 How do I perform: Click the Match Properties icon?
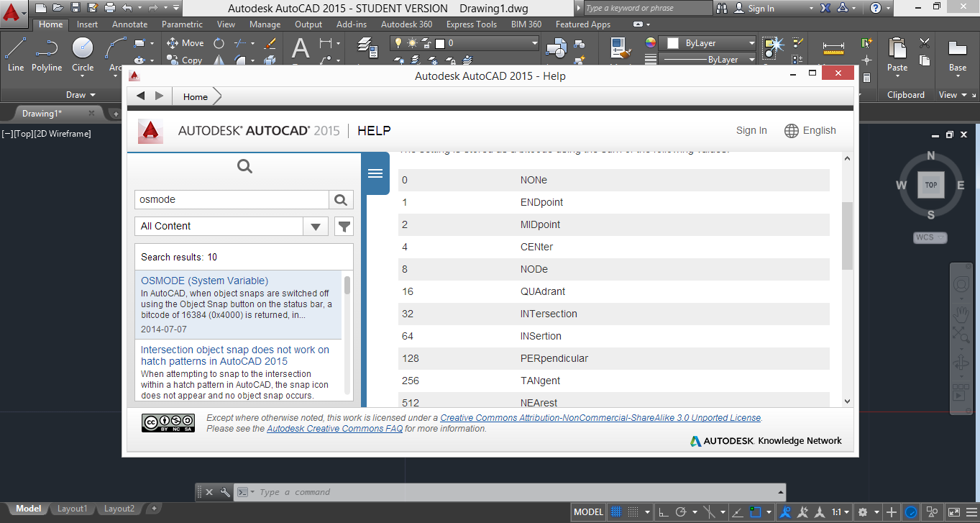(620, 49)
